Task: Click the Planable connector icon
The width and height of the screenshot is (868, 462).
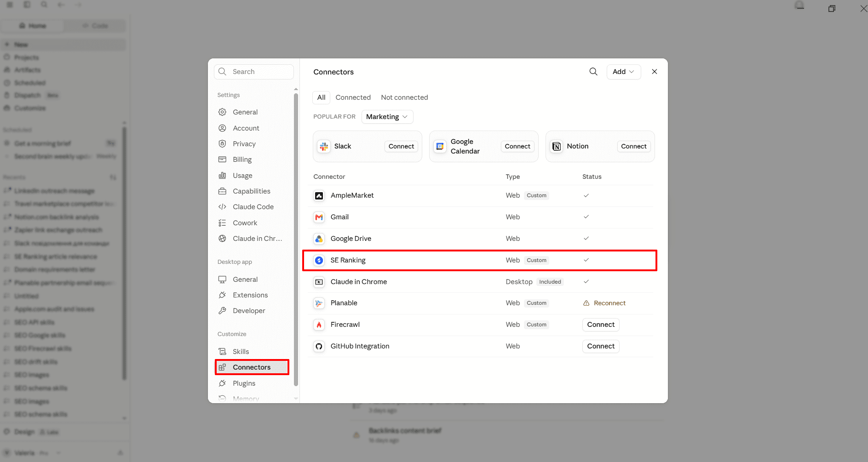Action: click(319, 303)
